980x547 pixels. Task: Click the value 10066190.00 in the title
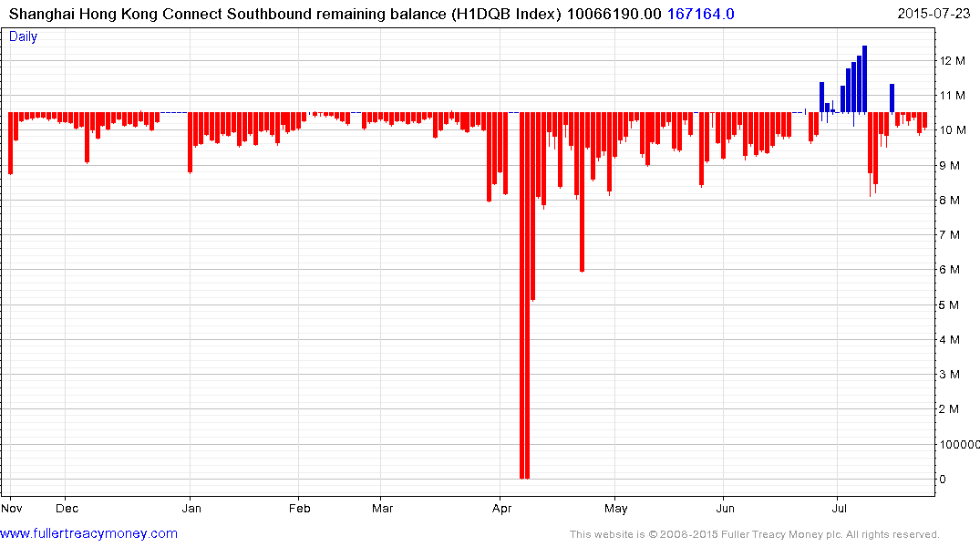tap(614, 14)
